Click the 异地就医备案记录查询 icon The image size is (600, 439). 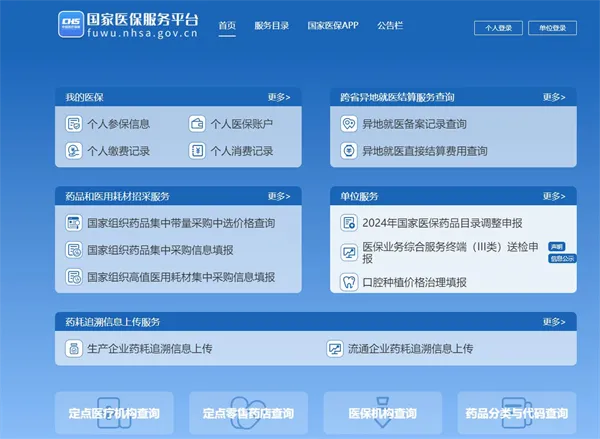tap(349, 124)
